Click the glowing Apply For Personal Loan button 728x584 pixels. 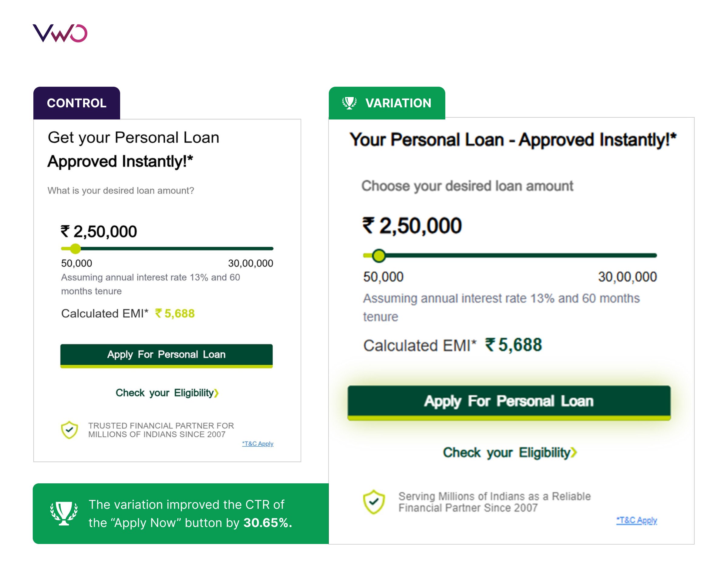coord(509,403)
